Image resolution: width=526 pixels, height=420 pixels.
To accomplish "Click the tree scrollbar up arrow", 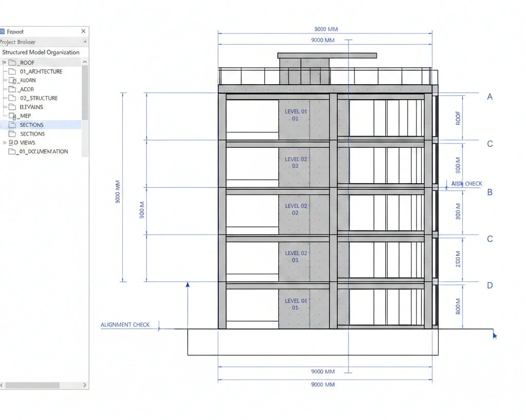I will [85, 62].
